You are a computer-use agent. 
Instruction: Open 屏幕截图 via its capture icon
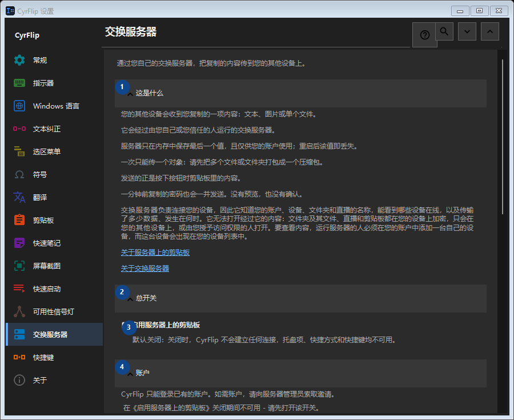(19, 266)
